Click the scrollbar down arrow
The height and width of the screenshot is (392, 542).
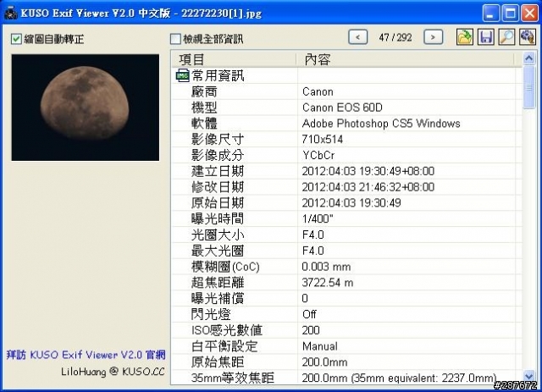[x=528, y=376]
